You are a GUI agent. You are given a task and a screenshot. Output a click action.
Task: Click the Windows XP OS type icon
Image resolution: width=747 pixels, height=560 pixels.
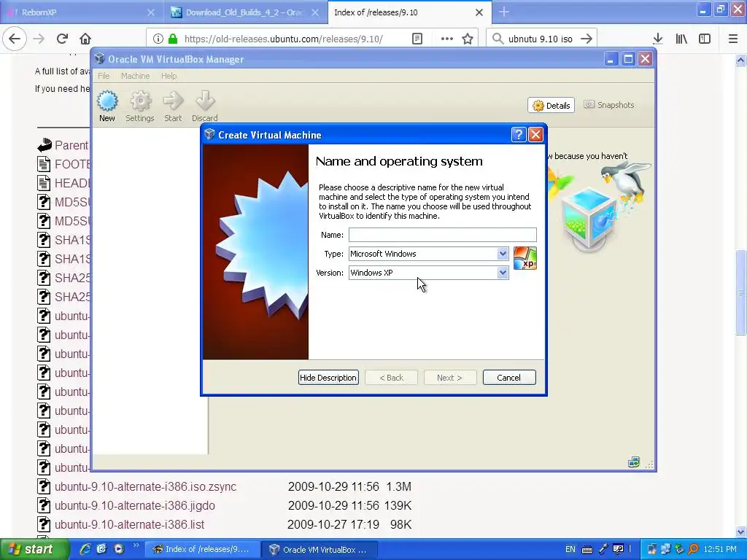[x=525, y=258]
